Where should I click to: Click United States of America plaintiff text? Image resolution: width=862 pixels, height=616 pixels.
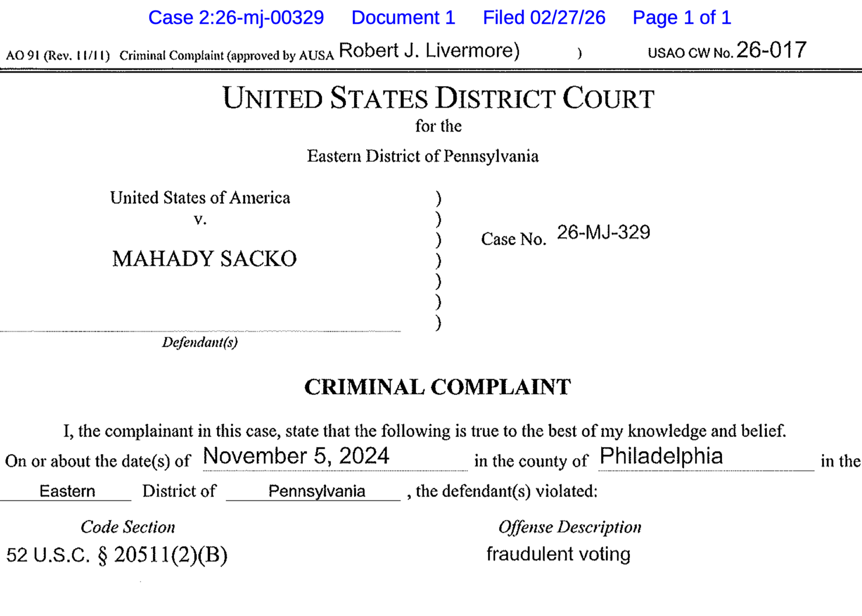[200, 198]
